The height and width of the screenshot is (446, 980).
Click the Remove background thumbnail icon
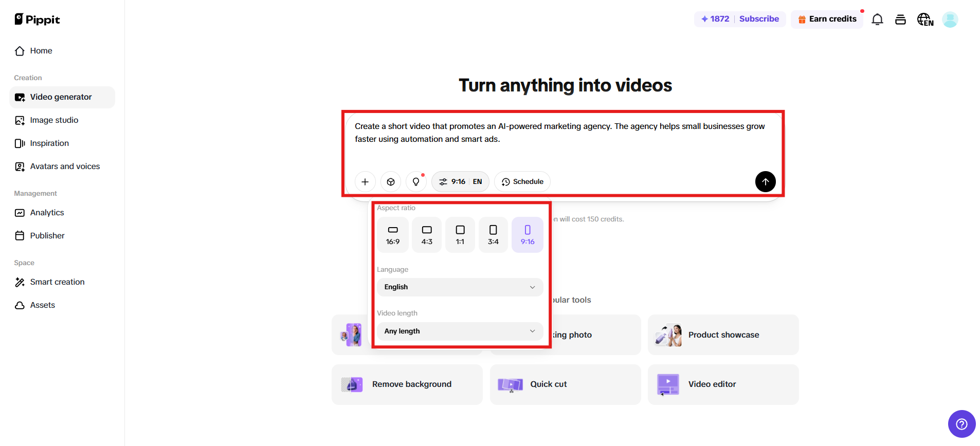point(352,384)
